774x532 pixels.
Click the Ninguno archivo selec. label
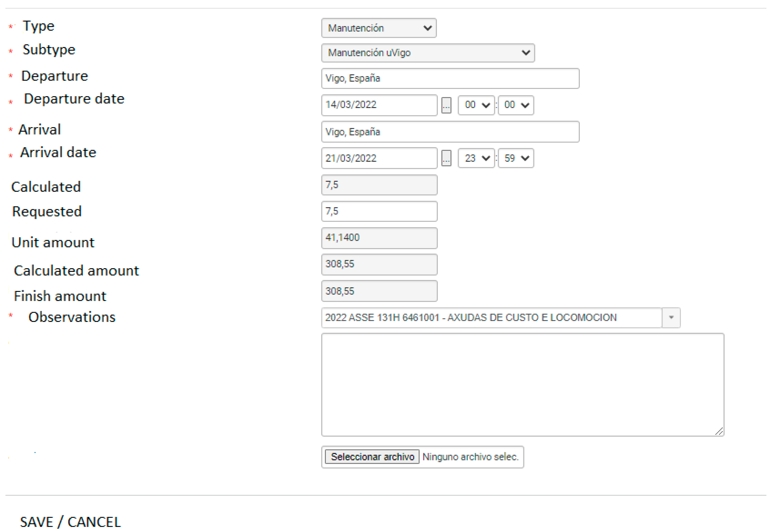471,457
